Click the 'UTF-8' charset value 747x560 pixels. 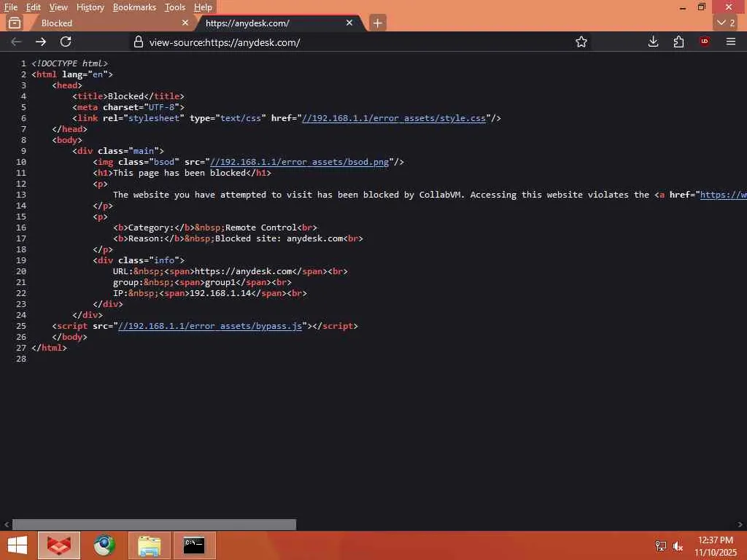pyautogui.click(x=161, y=107)
